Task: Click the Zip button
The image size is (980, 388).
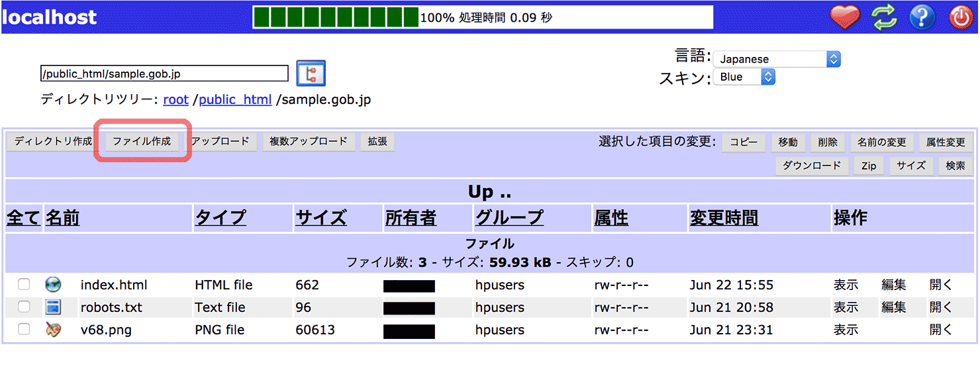Action: [869, 166]
